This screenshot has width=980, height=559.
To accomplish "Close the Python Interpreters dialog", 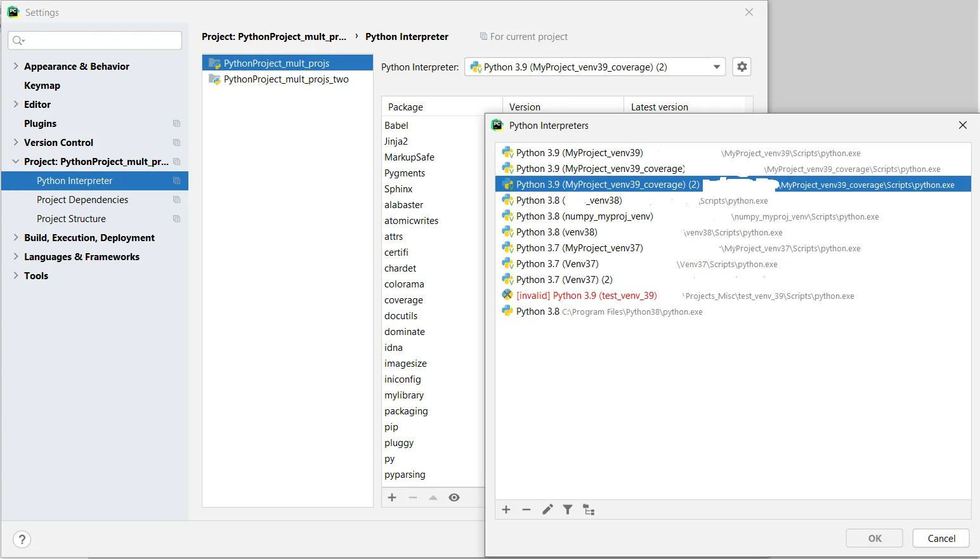I will 963,125.
